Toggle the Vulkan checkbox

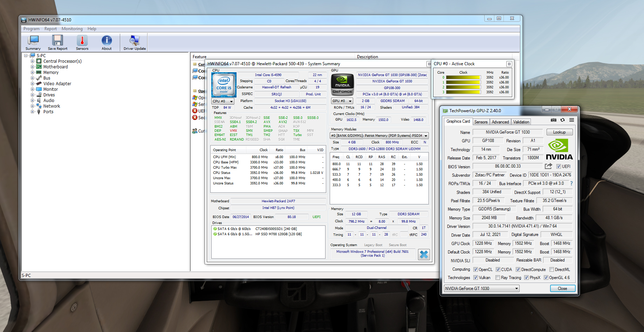(475, 278)
